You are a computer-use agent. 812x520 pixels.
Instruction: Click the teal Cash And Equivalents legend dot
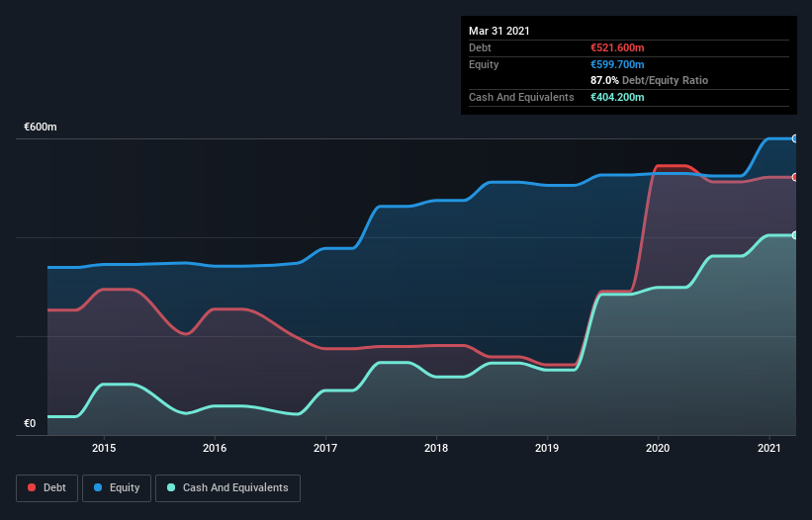[x=171, y=487]
